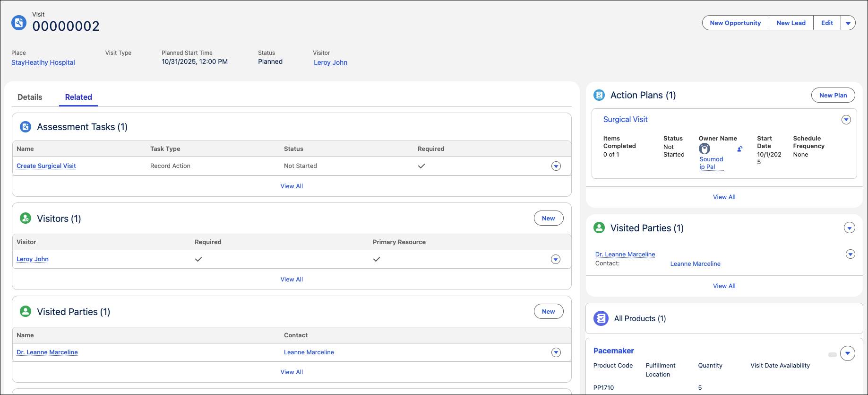Image resolution: width=868 pixels, height=395 pixels.
Task: Click View All under Visitors
Action: click(292, 279)
